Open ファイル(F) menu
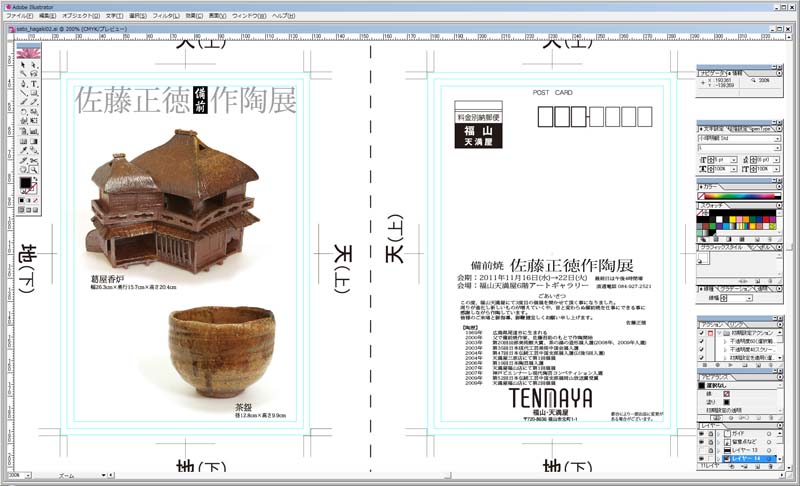 click(19, 16)
